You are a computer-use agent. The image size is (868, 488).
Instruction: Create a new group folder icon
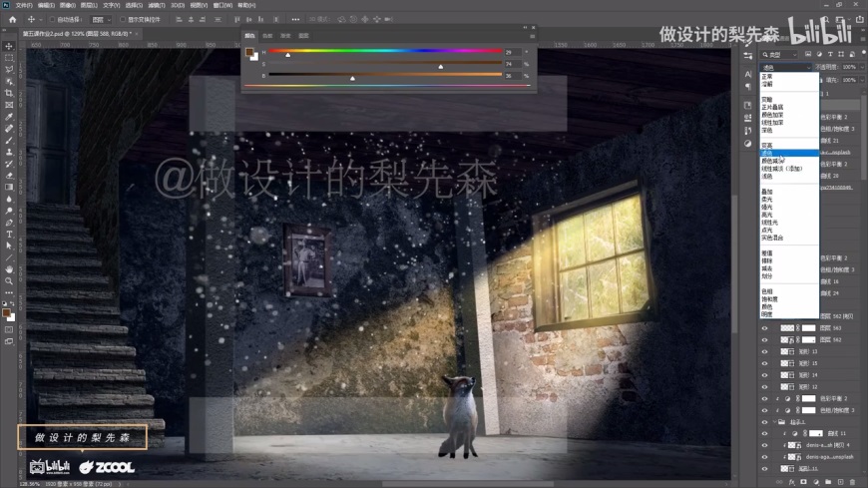coord(828,482)
